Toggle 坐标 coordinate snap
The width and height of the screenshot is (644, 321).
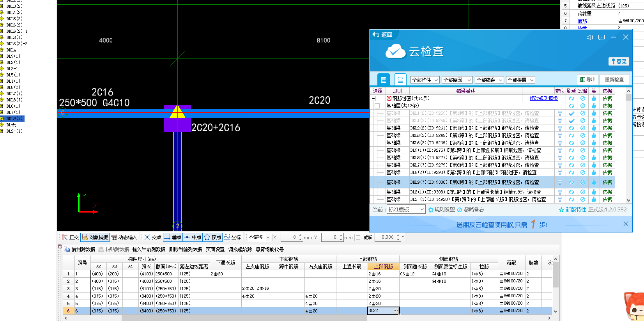point(232,237)
